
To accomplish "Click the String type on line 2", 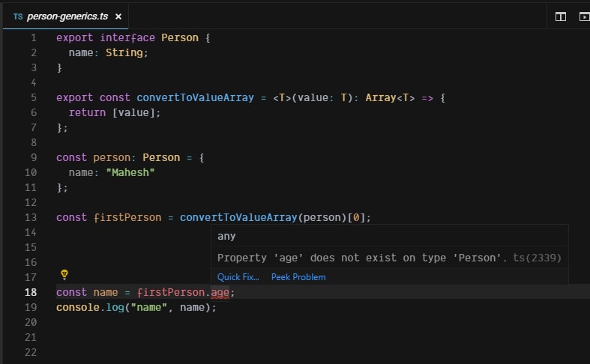I will 124,52.
